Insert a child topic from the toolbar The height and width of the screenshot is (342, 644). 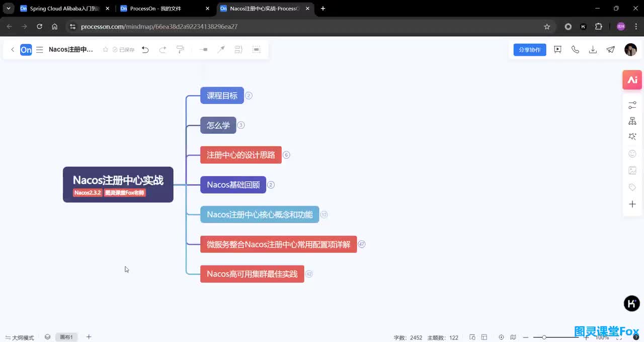coord(203,50)
